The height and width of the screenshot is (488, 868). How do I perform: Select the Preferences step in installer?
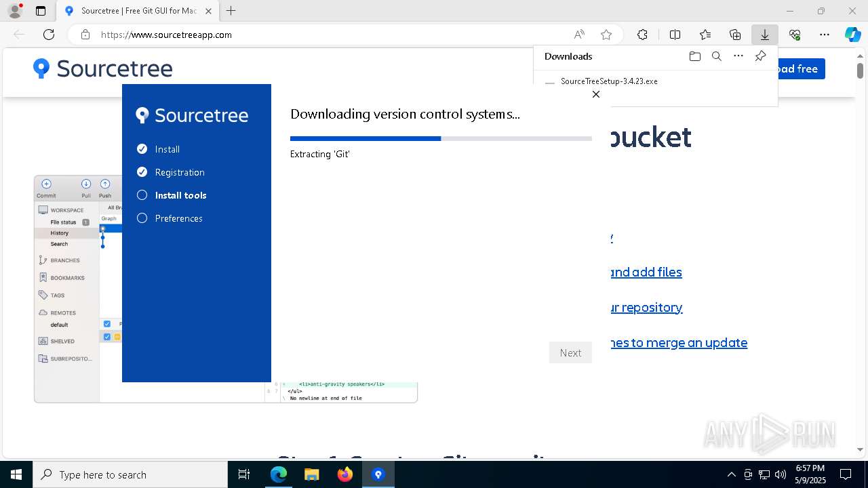tap(170, 218)
